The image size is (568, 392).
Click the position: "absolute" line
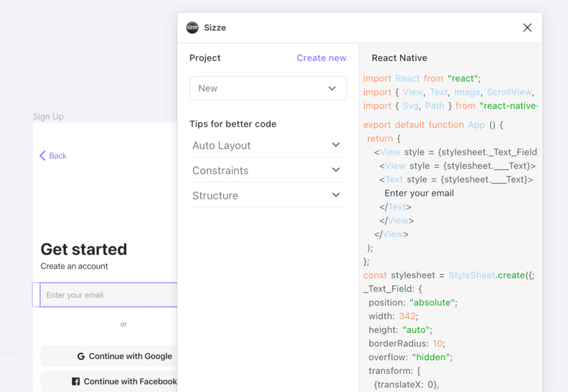pos(413,302)
